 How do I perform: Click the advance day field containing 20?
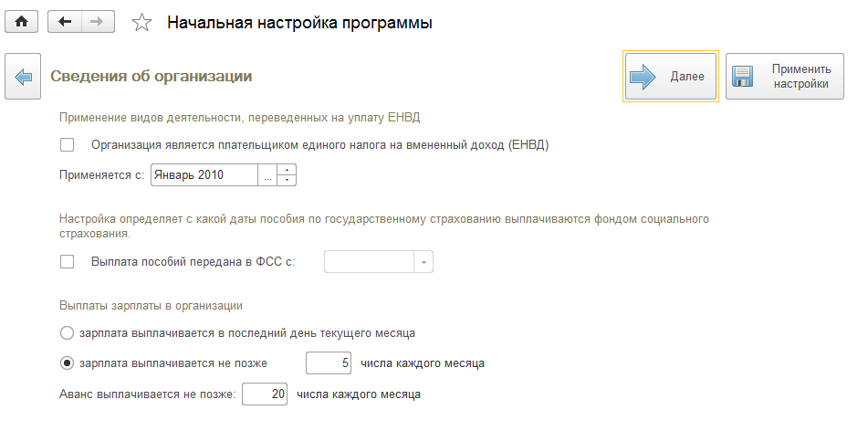tap(265, 394)
